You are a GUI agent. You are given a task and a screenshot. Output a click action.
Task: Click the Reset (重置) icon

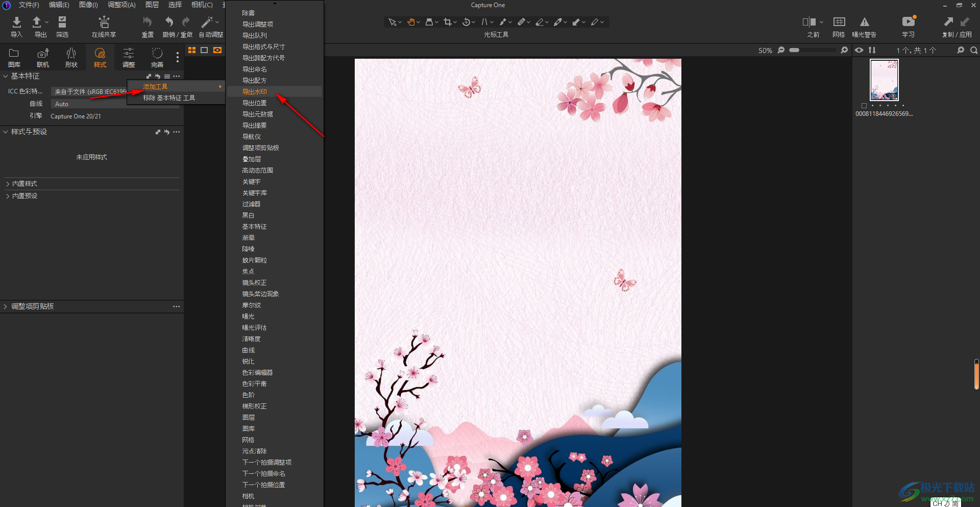[x=148, y=22]
